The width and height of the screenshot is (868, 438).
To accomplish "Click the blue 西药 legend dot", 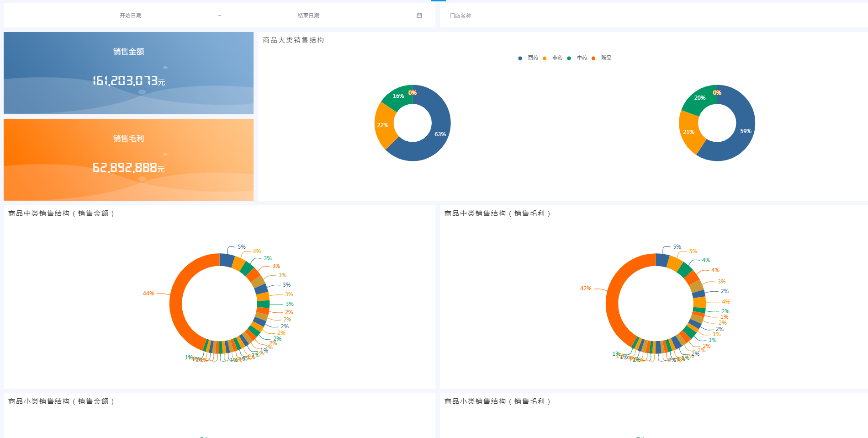I will (x=520, y=58).
